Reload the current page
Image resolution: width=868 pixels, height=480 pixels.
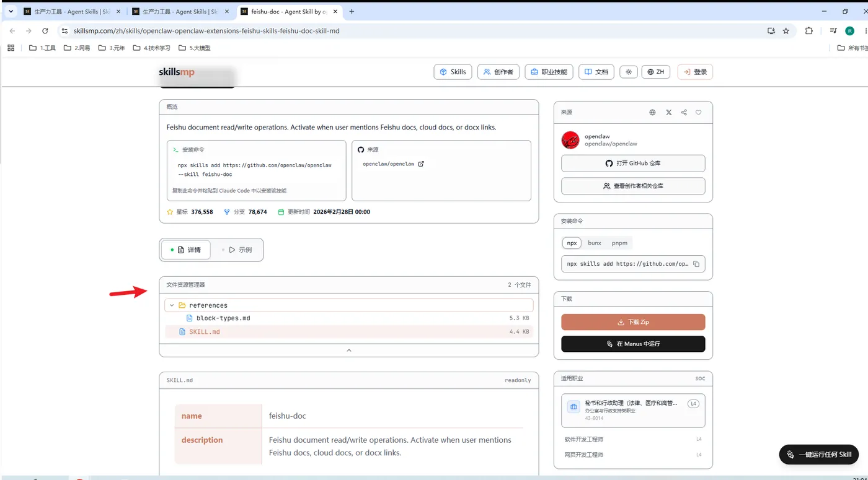click(x=45, y=31)
